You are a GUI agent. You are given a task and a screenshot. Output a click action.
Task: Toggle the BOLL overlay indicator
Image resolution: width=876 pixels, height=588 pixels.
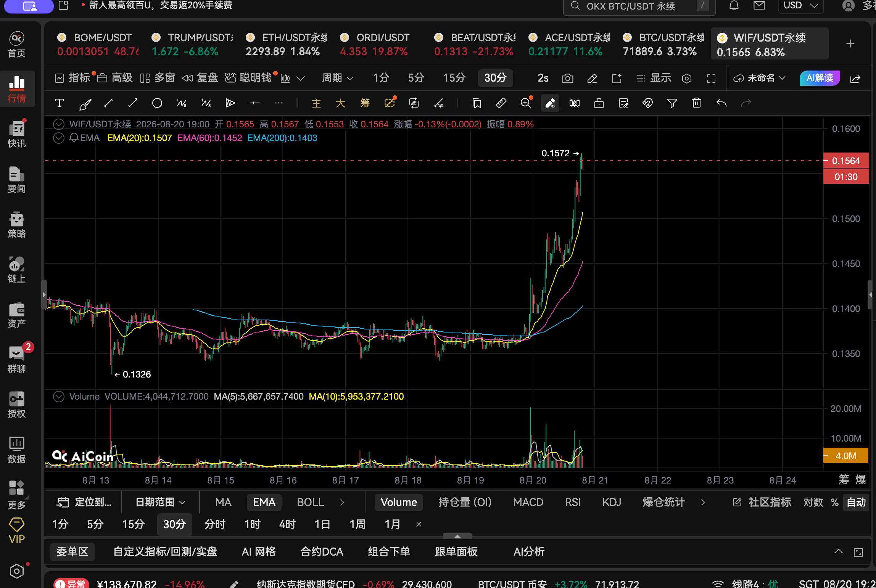click(310, 503)
